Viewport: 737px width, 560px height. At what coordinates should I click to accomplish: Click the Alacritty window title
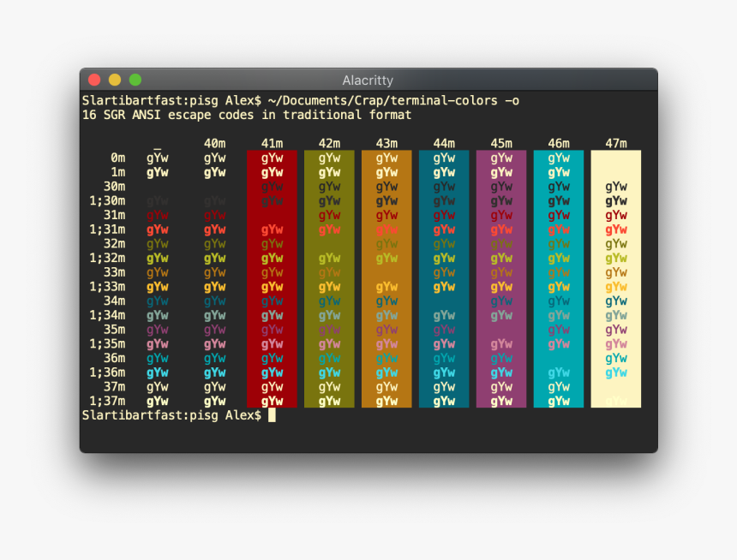[x=368, y=80]
